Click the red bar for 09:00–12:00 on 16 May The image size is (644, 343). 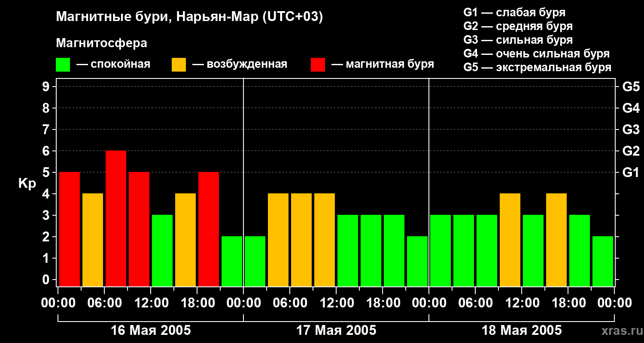(x=139, y=229)
